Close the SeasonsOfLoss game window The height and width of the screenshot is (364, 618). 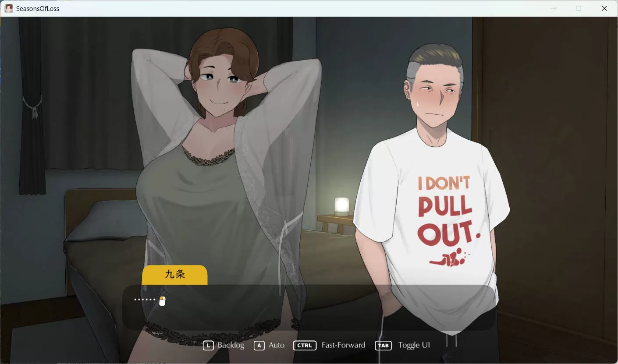604,8
